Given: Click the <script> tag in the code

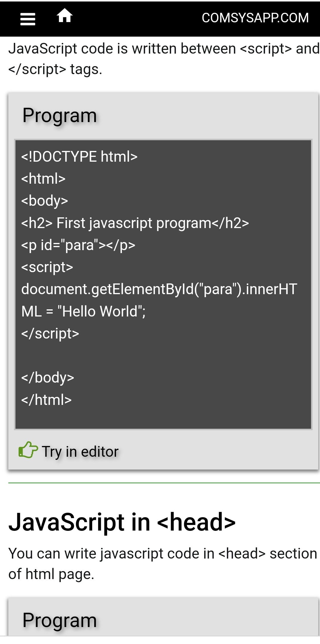Looking at the screenshot, I should click(46, 267).
